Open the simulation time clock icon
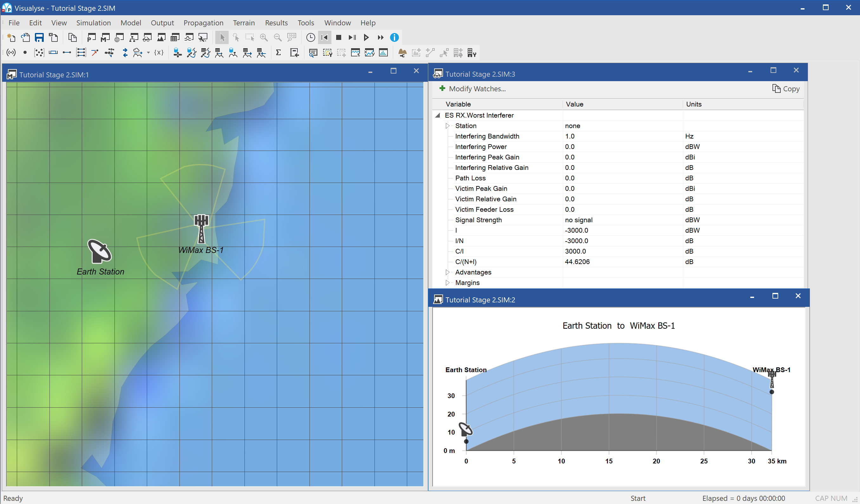 [x=310, y=37]
